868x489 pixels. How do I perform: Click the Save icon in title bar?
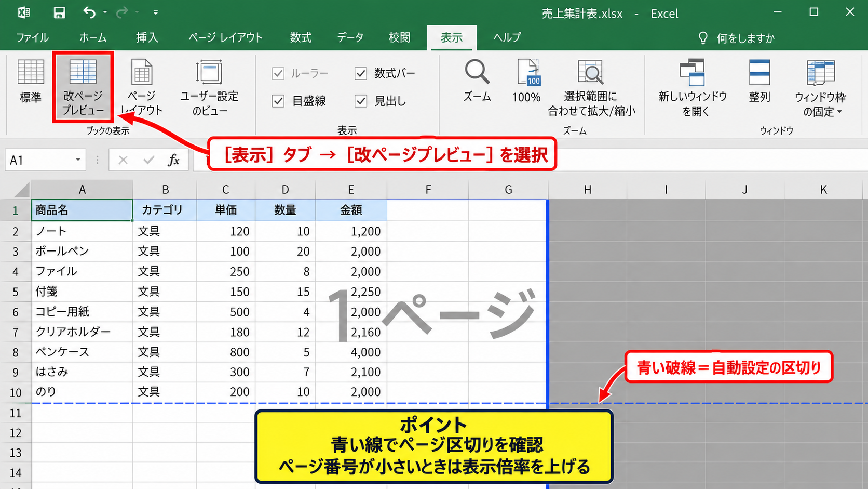click(x=59, y=12)
